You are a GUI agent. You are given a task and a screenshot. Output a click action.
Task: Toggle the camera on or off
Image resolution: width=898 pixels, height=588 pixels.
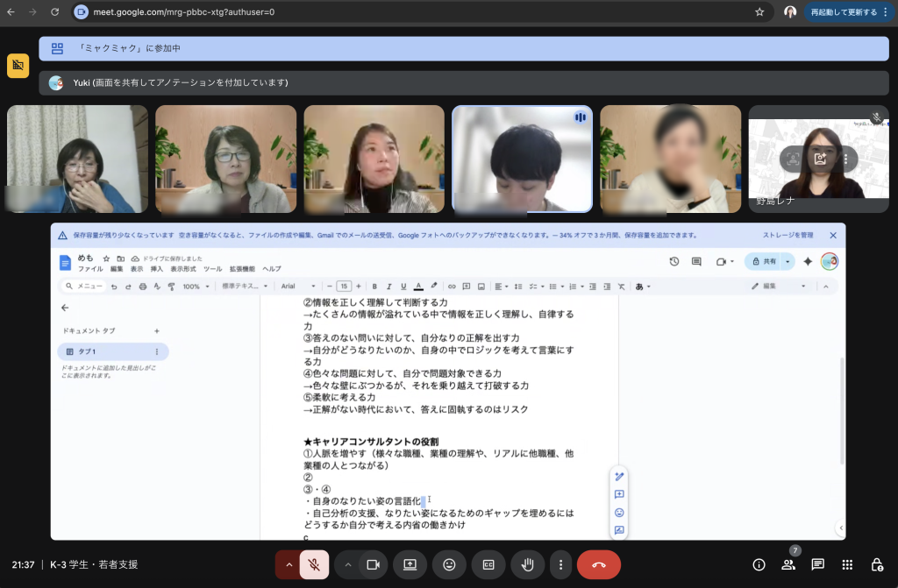tap(373, 565)
